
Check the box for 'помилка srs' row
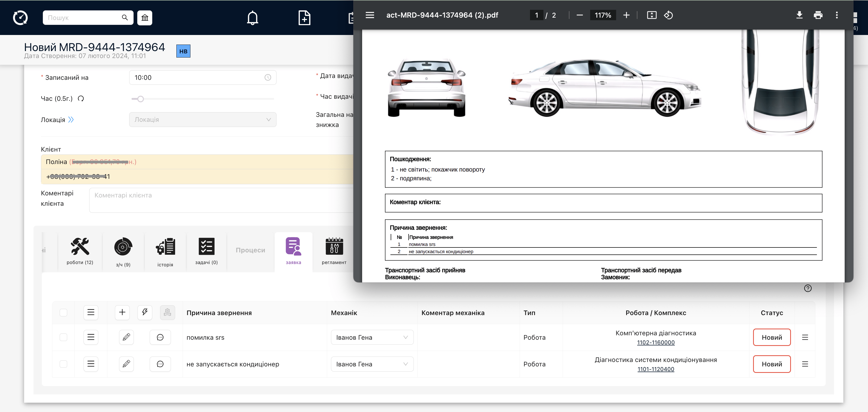pos(63,337)
